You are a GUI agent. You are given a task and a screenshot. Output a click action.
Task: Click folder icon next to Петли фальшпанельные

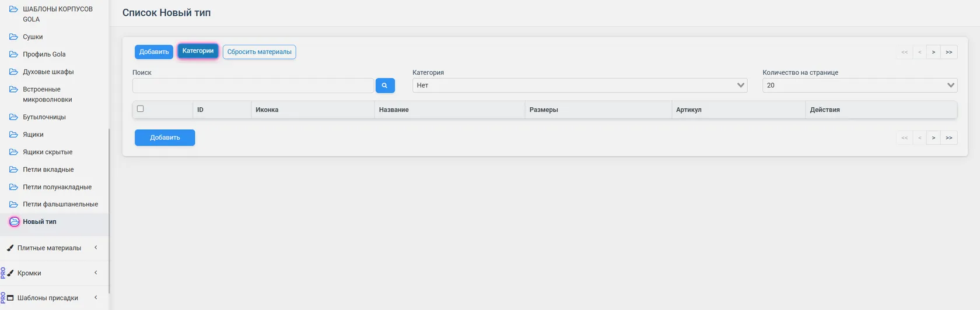tap(13, 205)
